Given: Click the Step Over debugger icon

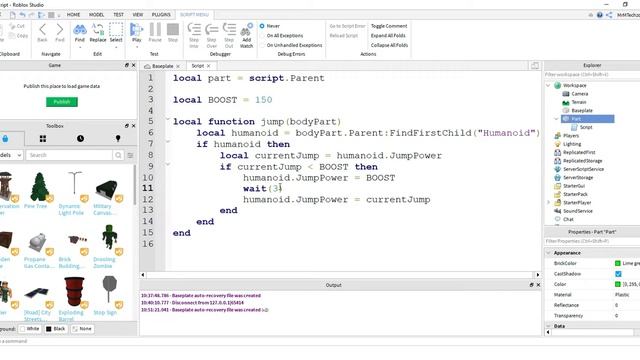Looking at the screenshot, I should [x=211, y=30].
